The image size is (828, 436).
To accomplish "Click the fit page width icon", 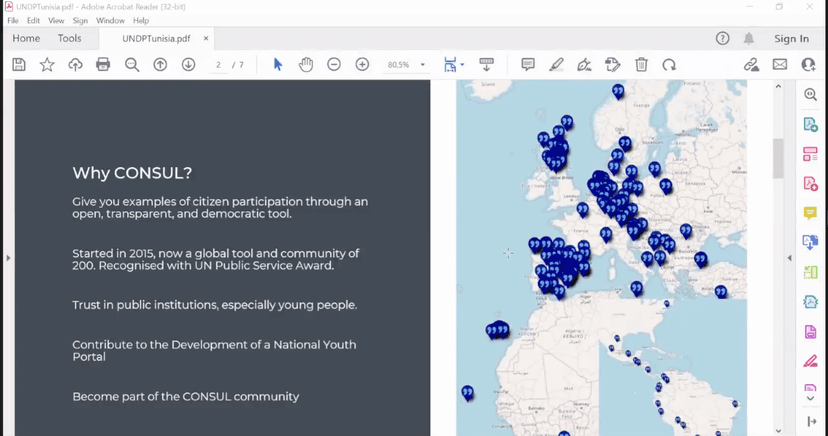I will click(x=450, y=65).
